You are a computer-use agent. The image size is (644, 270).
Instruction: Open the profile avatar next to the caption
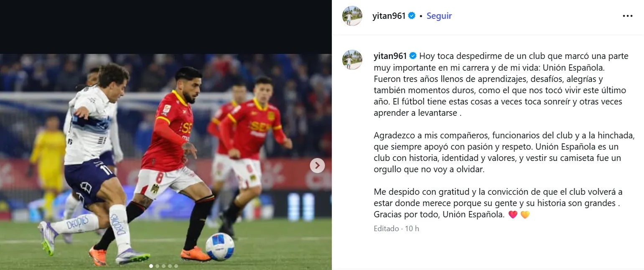(352, 59)
